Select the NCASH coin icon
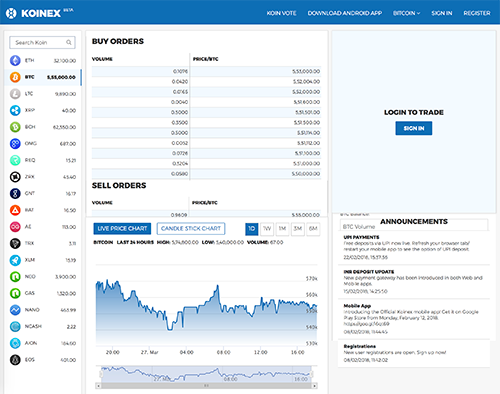The width and height of the screenshot is (500, 394). pos(15,326)
